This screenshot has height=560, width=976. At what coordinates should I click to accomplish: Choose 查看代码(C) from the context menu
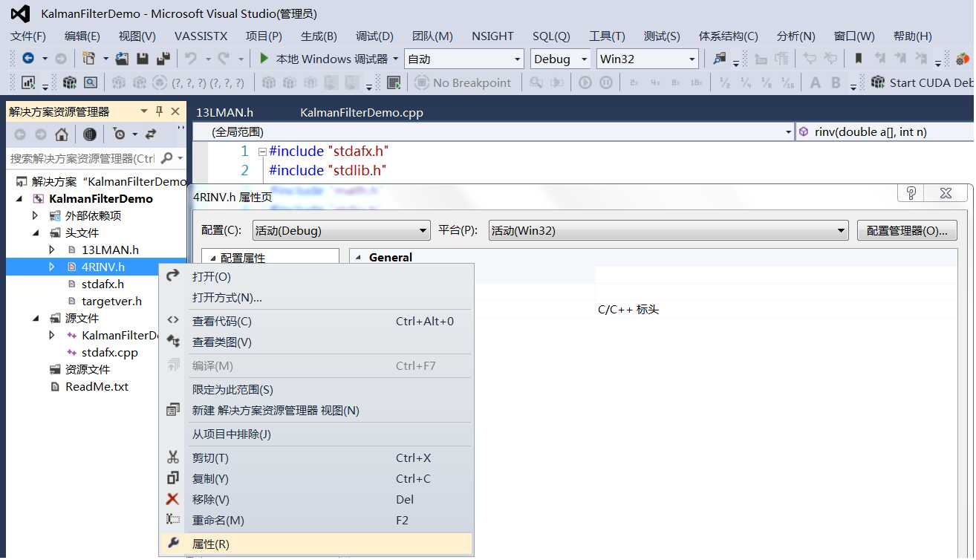(x=316, y=321)
